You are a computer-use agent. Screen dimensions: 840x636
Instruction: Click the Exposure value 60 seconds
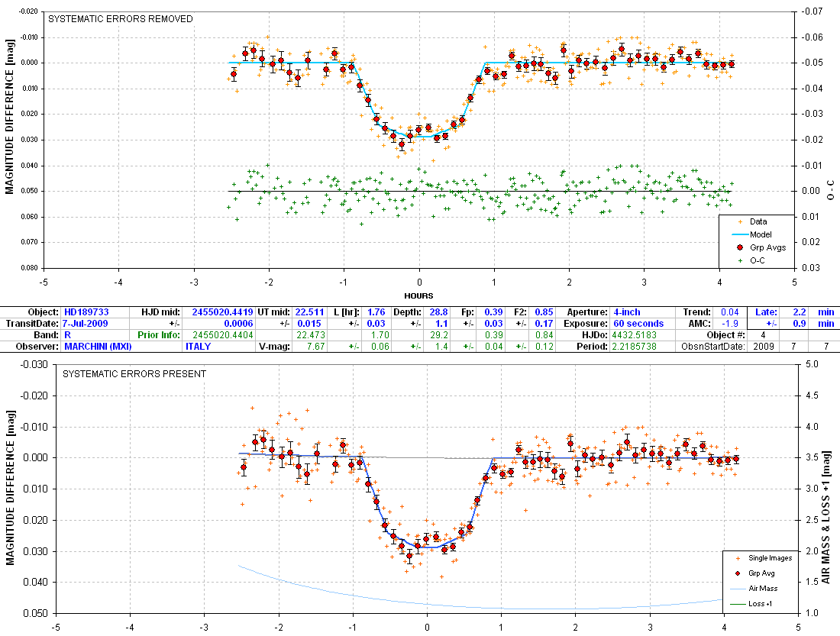pos(638,324)
